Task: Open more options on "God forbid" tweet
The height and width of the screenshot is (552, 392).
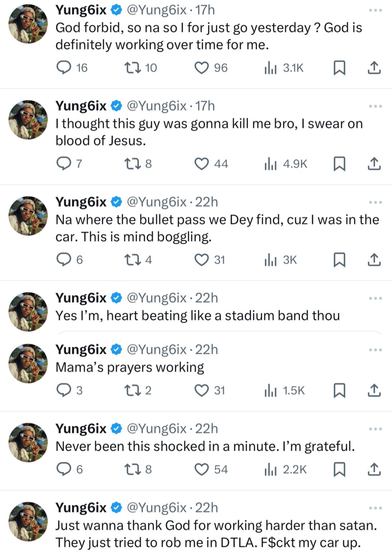Action: pyautogui.click(x=375, y=10)
